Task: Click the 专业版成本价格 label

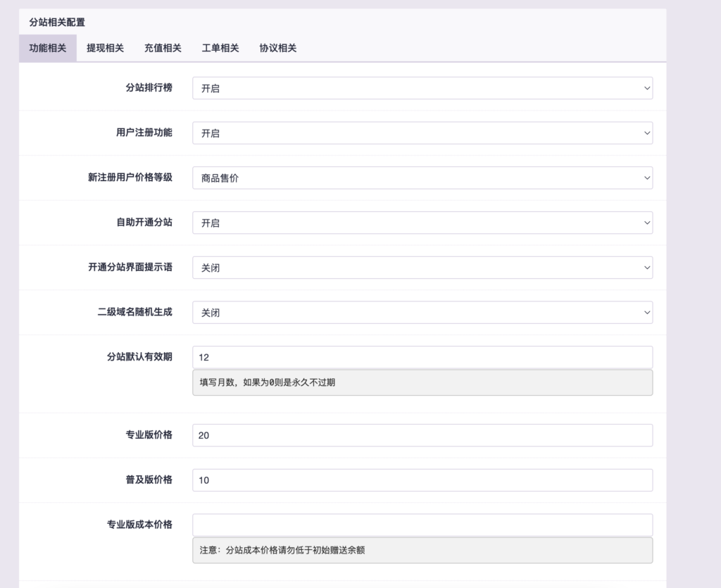Action: [x=139, y=525]
